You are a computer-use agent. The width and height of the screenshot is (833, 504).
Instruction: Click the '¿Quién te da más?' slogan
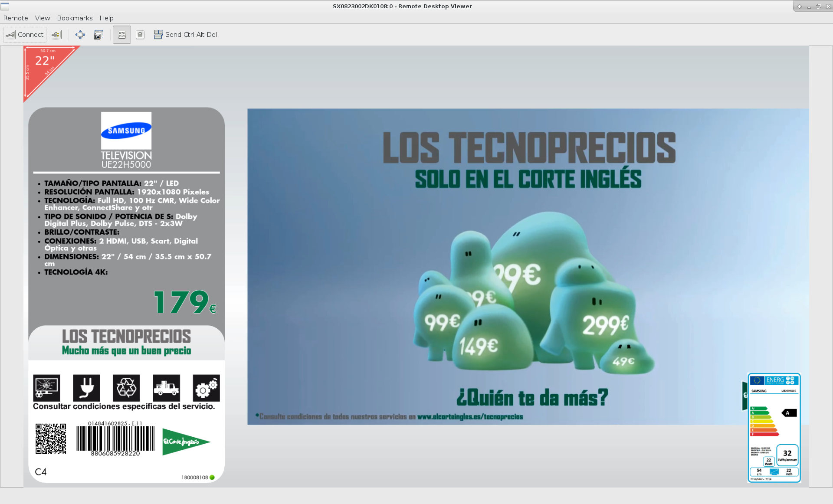point(532,397)
